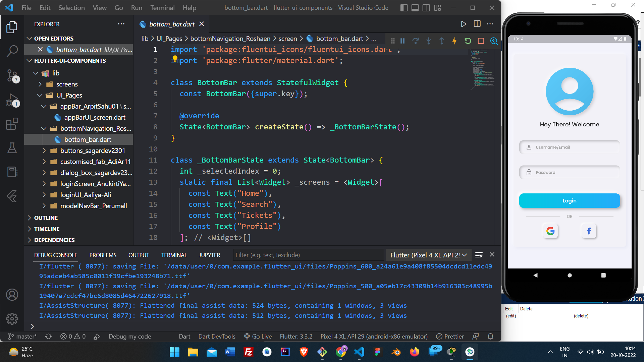Tap the Google sign-in icon in emulator

pyautogui.click(x=550, y=231)
